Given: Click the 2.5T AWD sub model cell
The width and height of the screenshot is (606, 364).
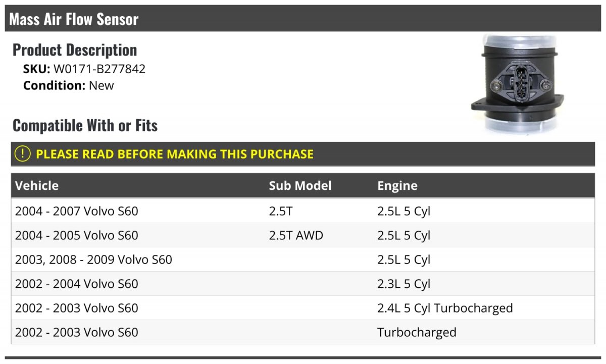Looking at the screenshot, I should tap(296, 235).
